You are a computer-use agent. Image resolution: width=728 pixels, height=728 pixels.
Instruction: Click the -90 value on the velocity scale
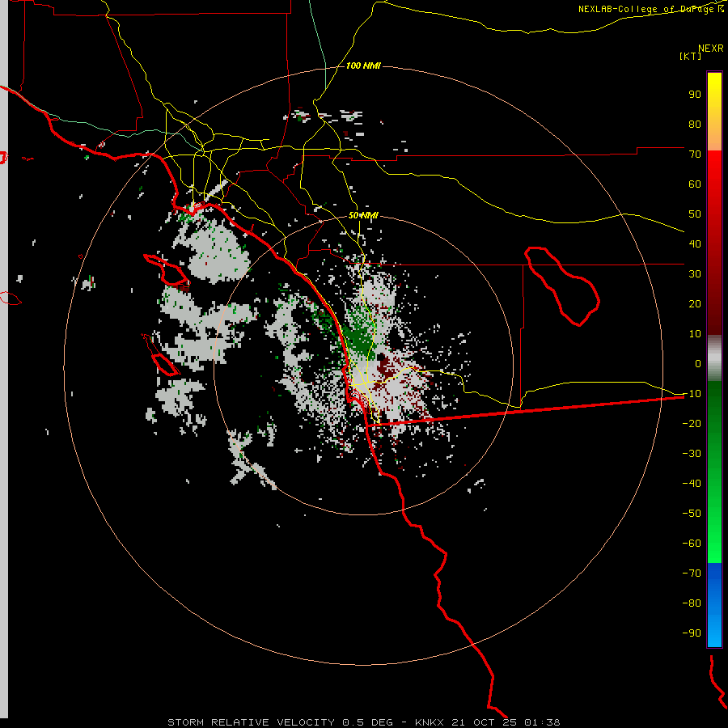click(x=692, y=633)
